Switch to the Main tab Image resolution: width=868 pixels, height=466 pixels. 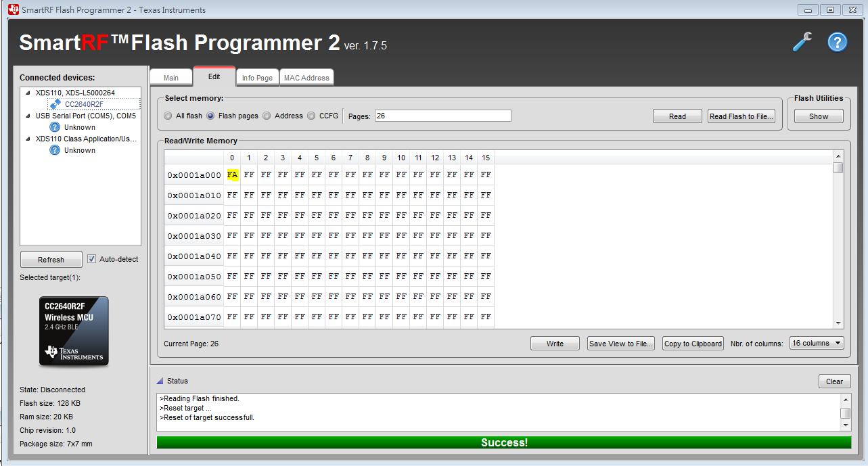tap(171, 78)
